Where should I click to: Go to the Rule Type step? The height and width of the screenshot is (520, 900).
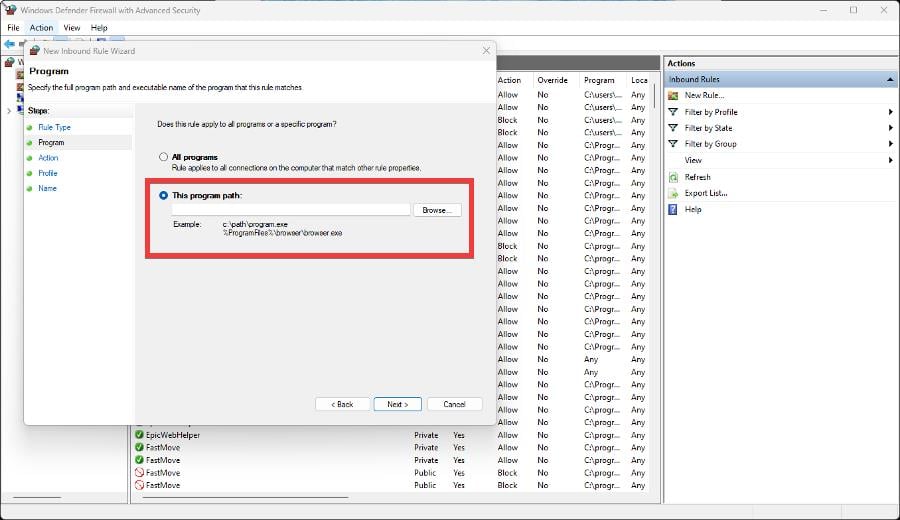coord(55,127)
